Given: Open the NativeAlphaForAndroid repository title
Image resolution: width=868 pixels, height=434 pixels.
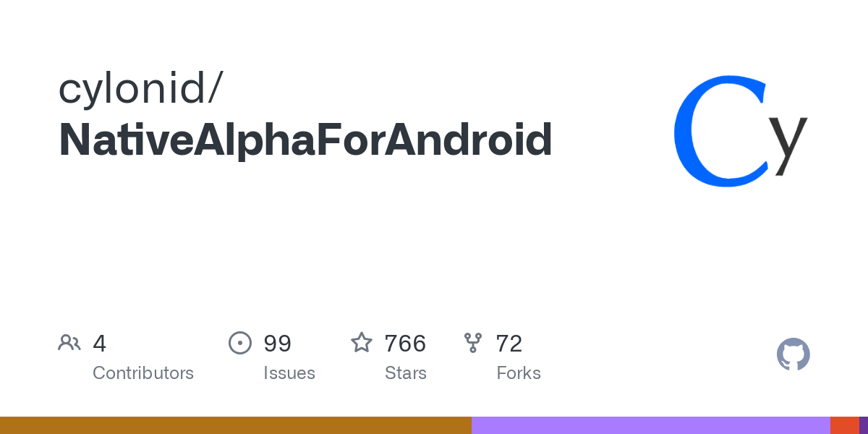Looking at the screenshot, I should 305,140.
